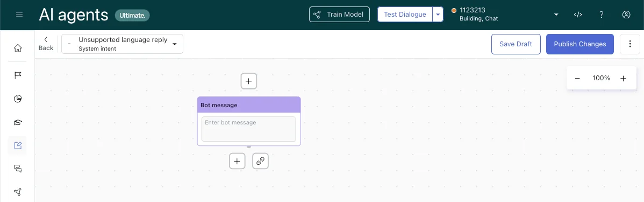
Task: Open the pie chart analytics icon
Action: click(x=18, y=99)
